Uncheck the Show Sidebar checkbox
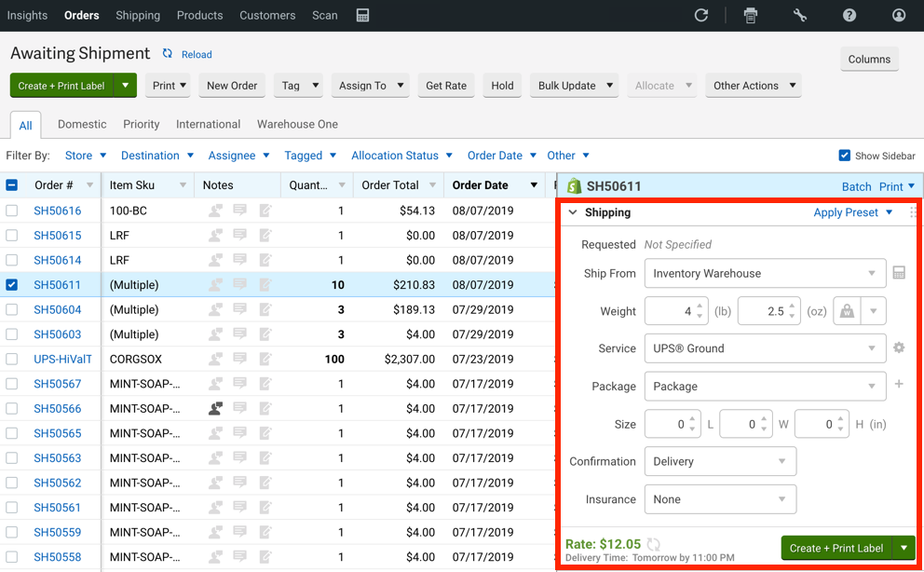Viewport: 924px width, 572px height. pyautogui.click(x=845, y=156)
